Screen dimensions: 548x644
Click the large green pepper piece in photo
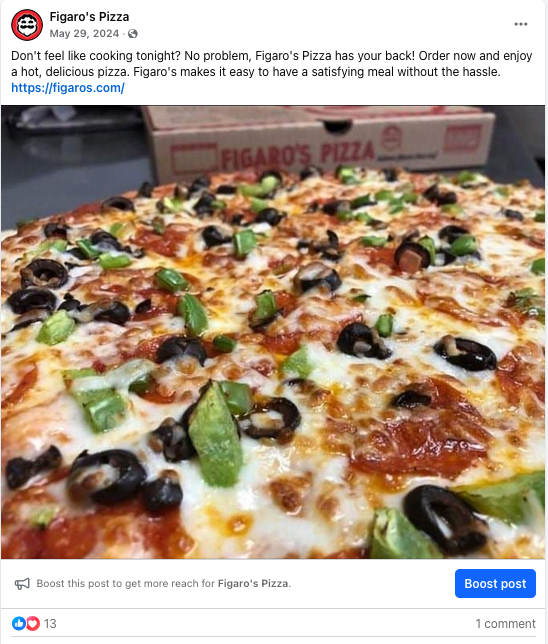[x=214, y=435]
